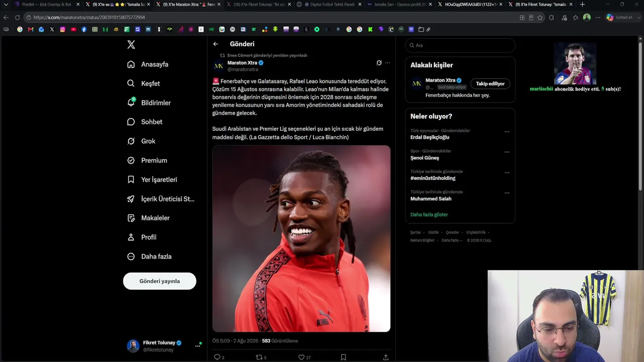Screen dimensions: 644x362
Task: Open Fikret Tolunay account switcher
Action: point(164,346)
